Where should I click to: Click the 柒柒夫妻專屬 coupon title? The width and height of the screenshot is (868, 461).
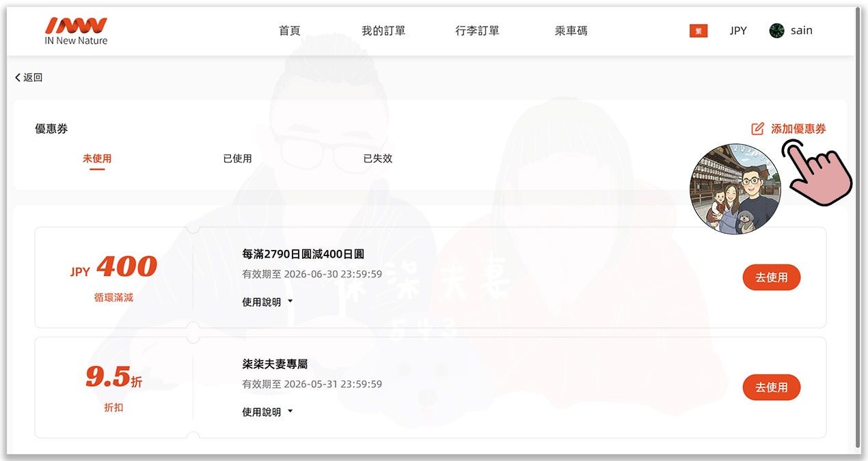275,364
